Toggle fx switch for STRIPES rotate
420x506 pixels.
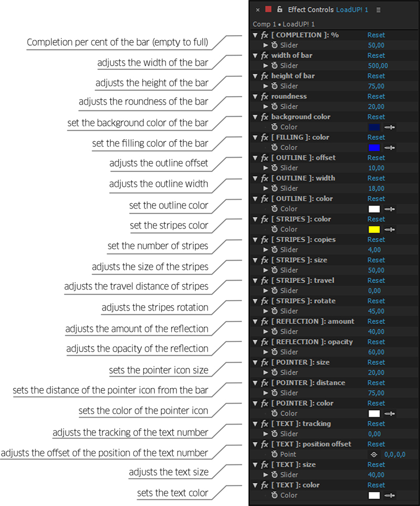point(265,301)
